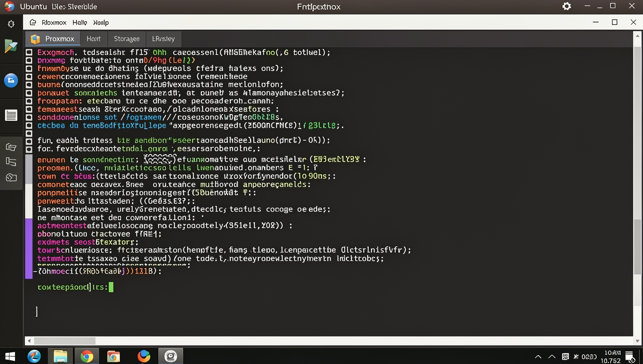643x364 pixels.
Task: Click the camera folder icon in left sidebar
Action: tap(11, 177)
